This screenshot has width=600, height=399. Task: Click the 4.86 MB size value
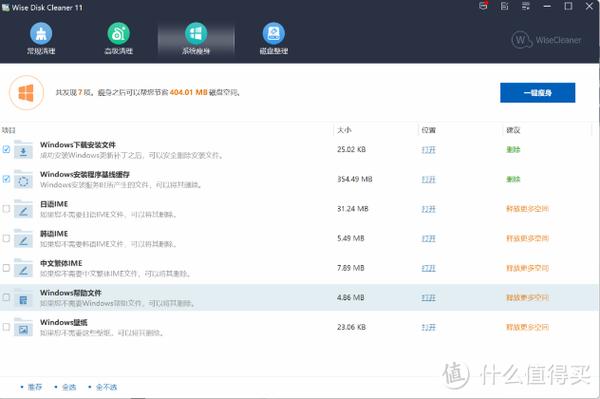point(351,297)
